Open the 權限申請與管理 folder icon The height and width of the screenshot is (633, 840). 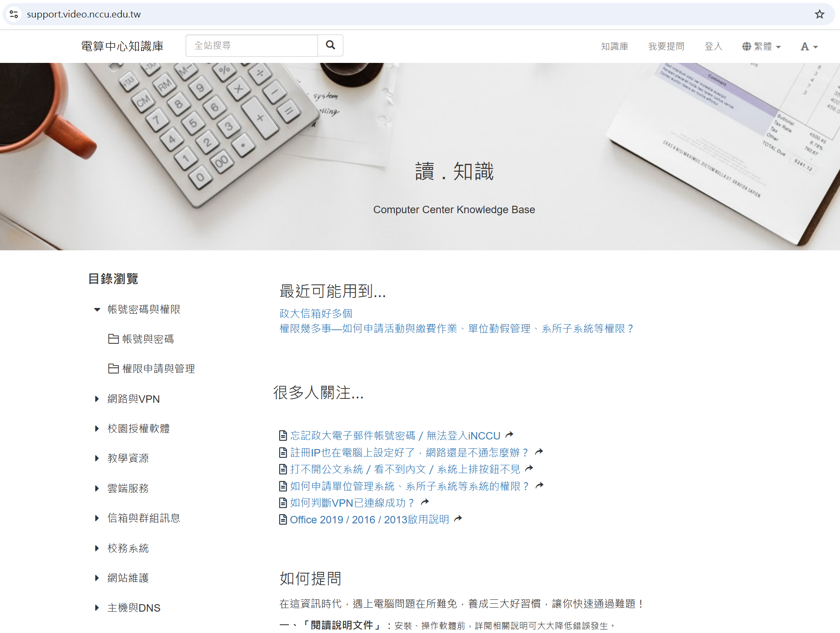[114, 368]
